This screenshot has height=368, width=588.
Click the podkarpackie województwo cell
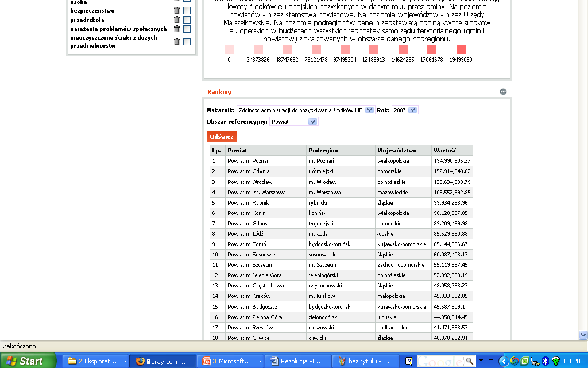tap(393, 327)
